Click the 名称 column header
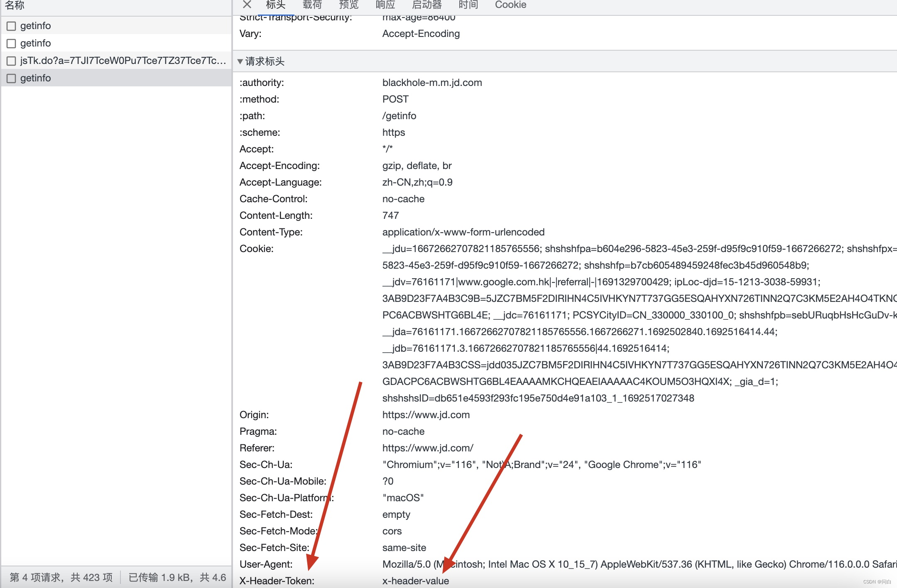This screenshot has height=588, width=897. point(15,5)
